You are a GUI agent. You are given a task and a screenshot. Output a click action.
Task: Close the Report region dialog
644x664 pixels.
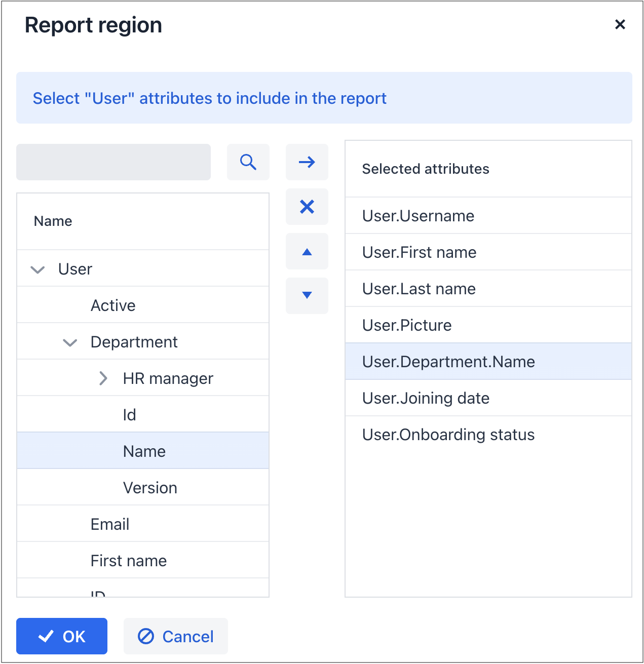click(x=620, y=24)
